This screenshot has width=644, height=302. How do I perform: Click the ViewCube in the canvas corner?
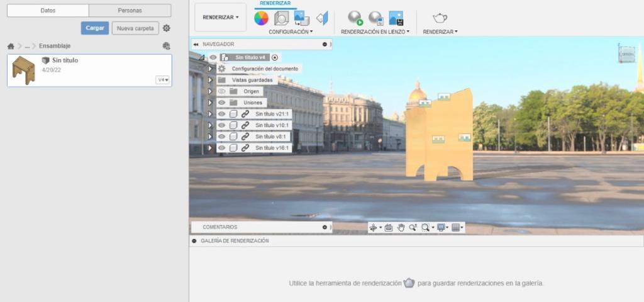[627, 54]
